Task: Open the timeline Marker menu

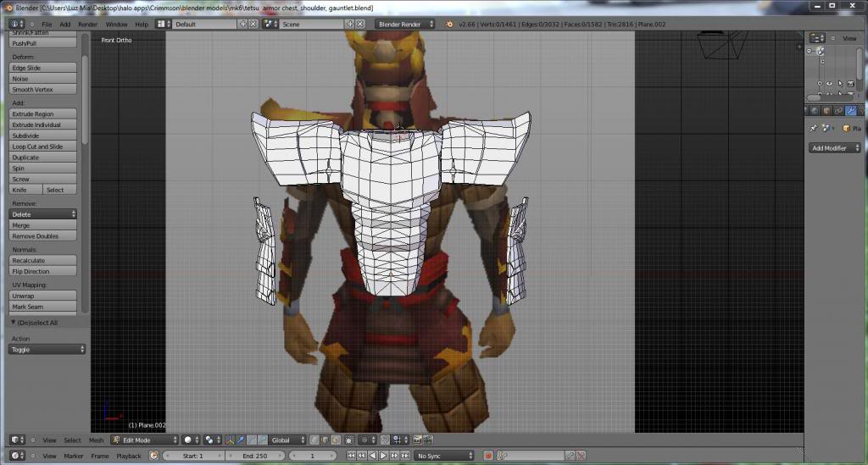Action: 73,457
